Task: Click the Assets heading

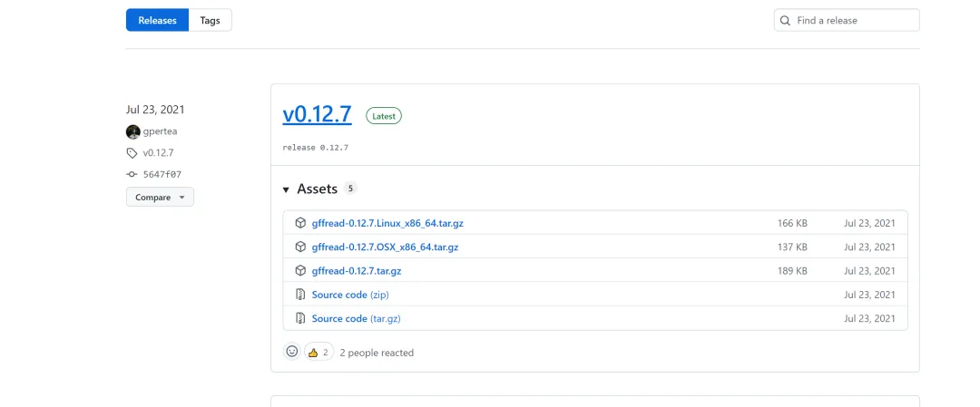Action: (317, 189)
